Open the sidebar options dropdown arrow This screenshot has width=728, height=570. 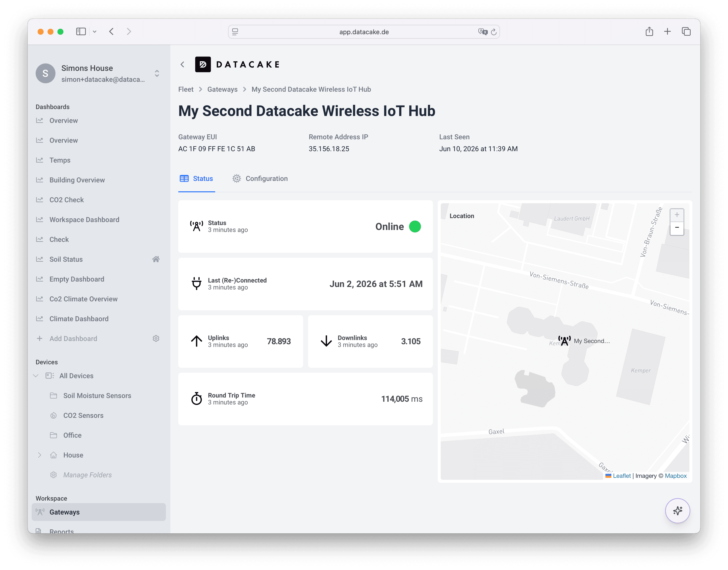pyautogui.click(x=95, y=32)
